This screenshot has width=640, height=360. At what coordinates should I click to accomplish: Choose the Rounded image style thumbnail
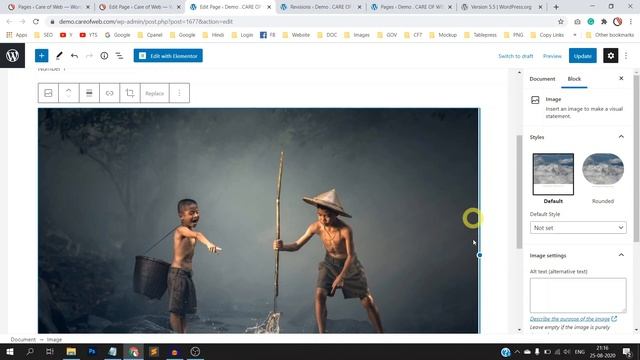pyautogui.click(x=603, y=170)
